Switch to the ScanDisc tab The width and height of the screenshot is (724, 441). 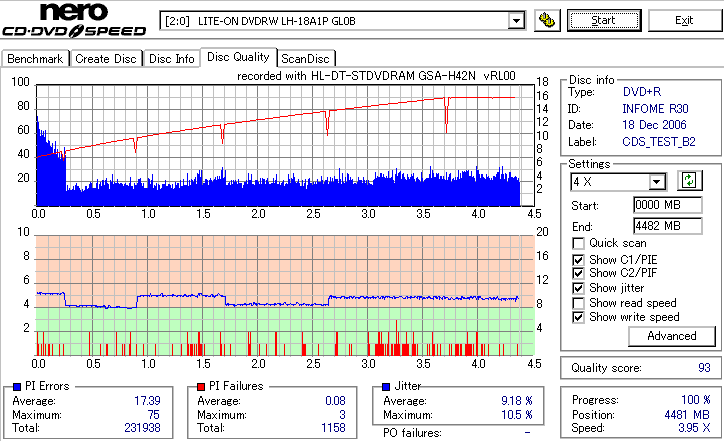(x=305, y=59)
